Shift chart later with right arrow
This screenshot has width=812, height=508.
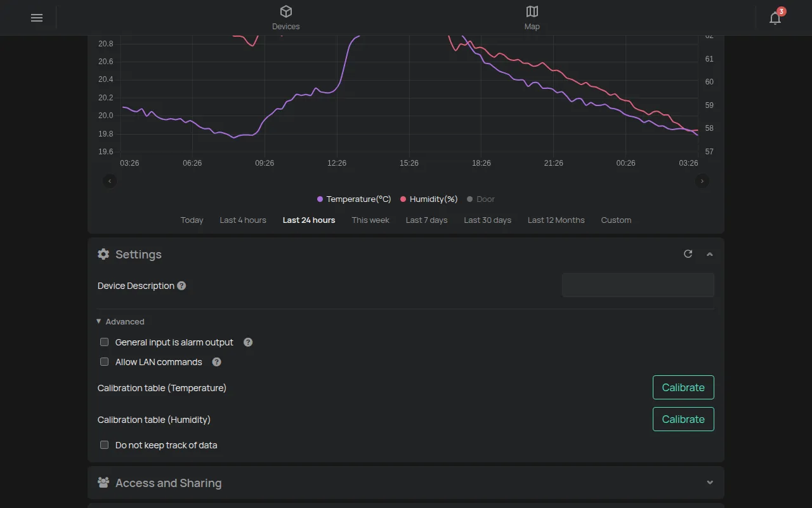(x=702, y=181)
